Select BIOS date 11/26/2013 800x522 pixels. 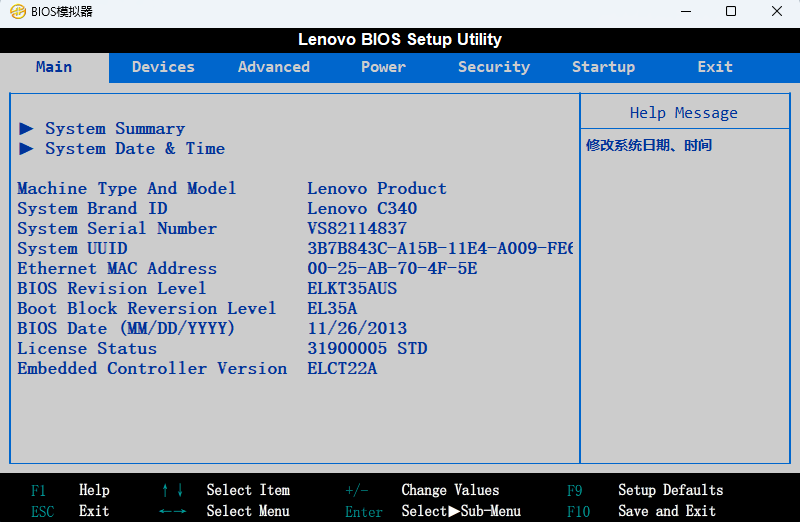(x=357, y=328)
